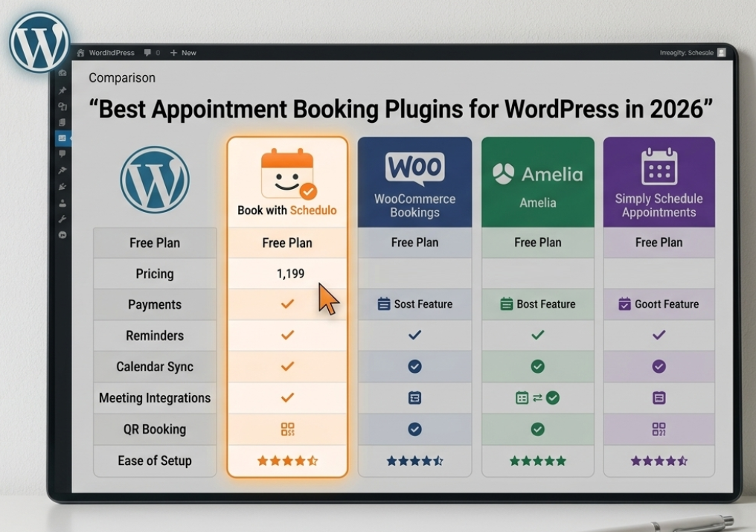756x532 pixels.
Task: Click Schedulo's Calendar Sync checkmark
Action: point(287,367)
